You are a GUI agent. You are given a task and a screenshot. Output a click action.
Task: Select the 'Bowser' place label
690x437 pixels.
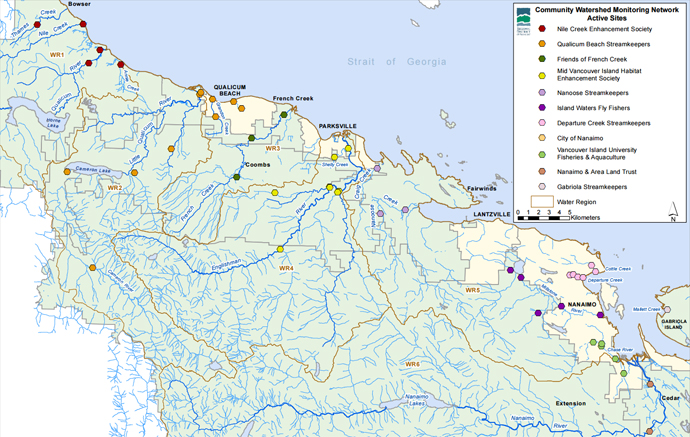79,4
